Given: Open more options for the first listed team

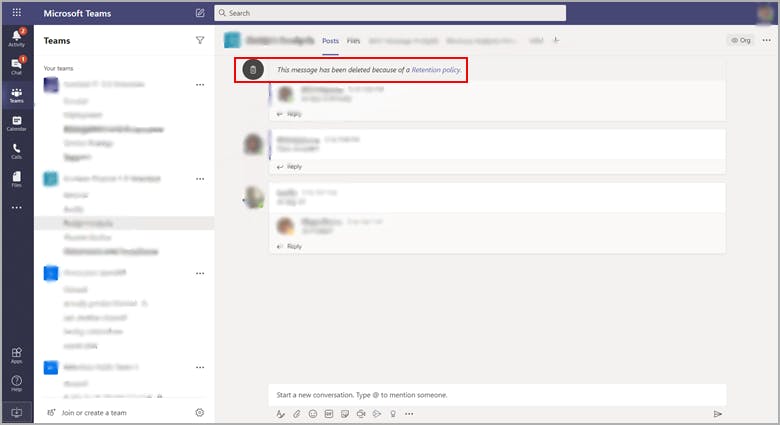Looking at the screenshot, I should [x=200, y=85].
